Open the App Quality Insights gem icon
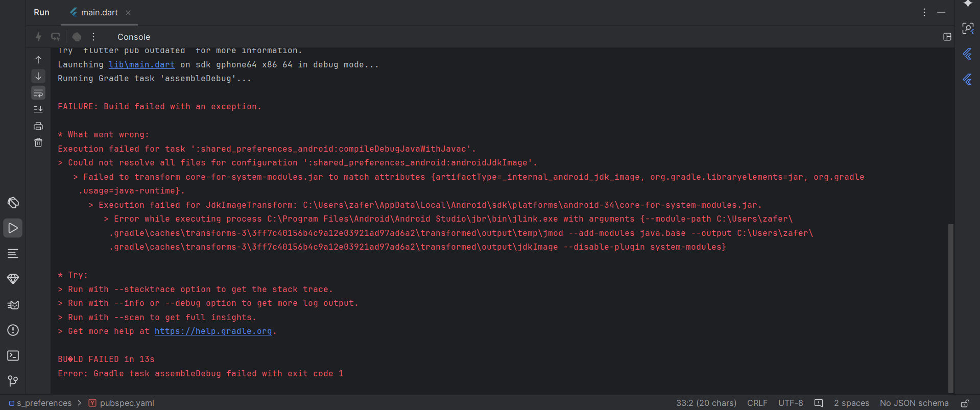 pos(13,279)
